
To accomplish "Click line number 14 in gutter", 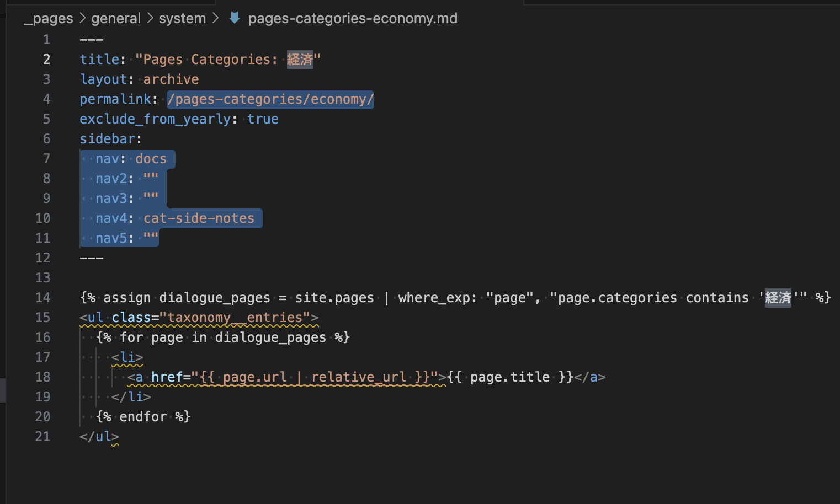I will pos(42,298).
